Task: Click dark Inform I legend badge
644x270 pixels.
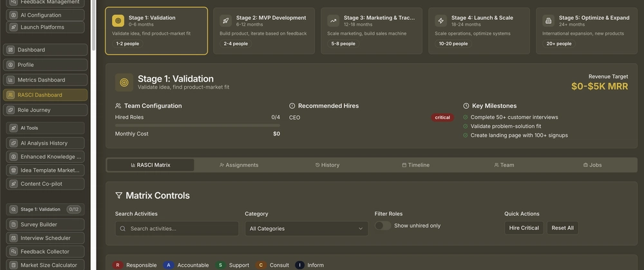Action: (300, 265)
